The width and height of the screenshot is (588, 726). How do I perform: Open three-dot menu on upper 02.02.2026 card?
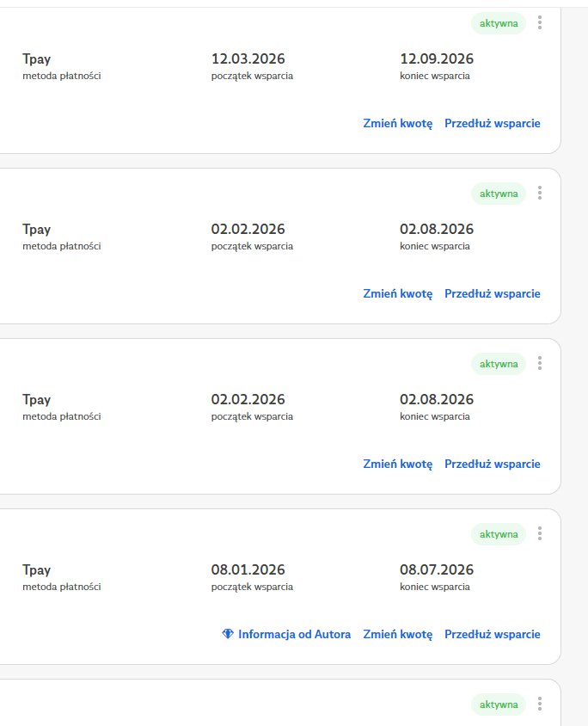point(540,193)
